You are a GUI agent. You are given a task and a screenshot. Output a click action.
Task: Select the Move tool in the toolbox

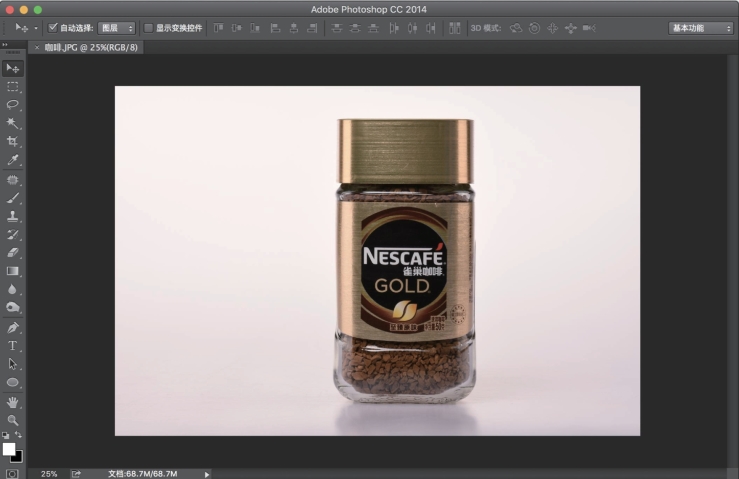click(x=13, y=69)
